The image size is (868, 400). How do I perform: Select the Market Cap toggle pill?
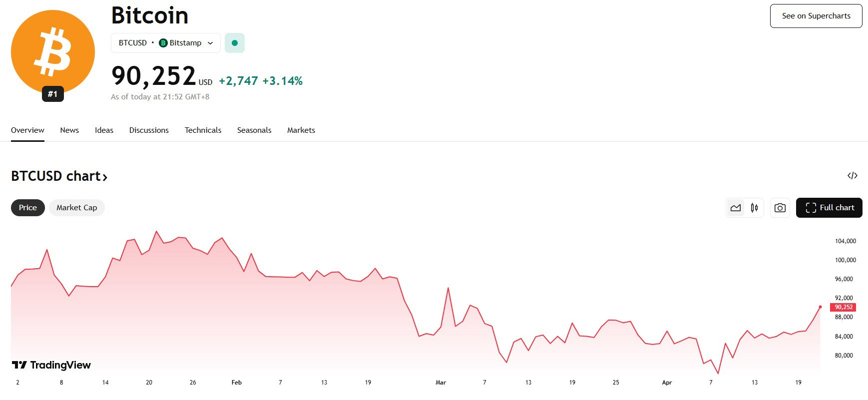click(77, 208)
